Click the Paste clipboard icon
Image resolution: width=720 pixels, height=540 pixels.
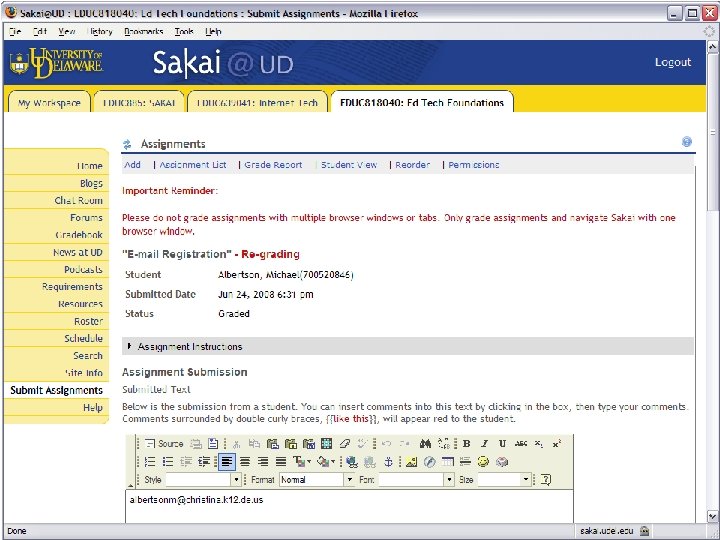coord(273,444)
